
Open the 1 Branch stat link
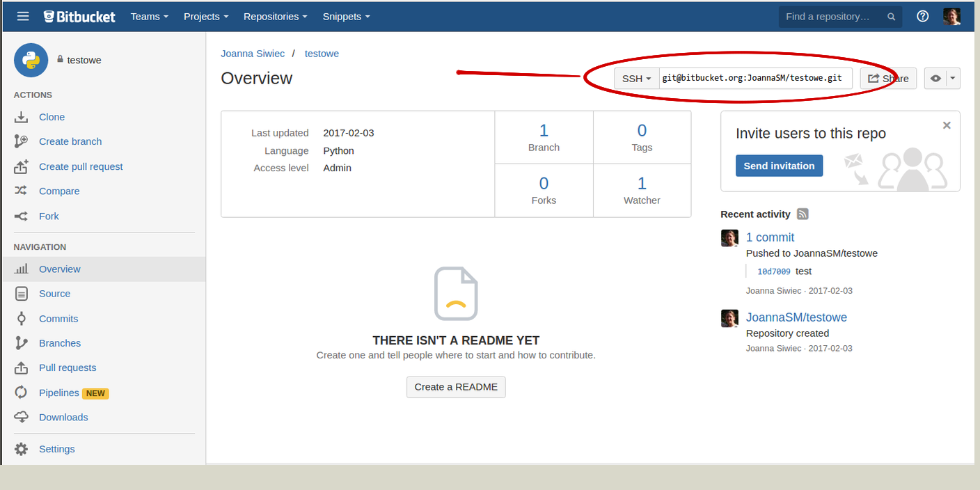pos(544,137)
